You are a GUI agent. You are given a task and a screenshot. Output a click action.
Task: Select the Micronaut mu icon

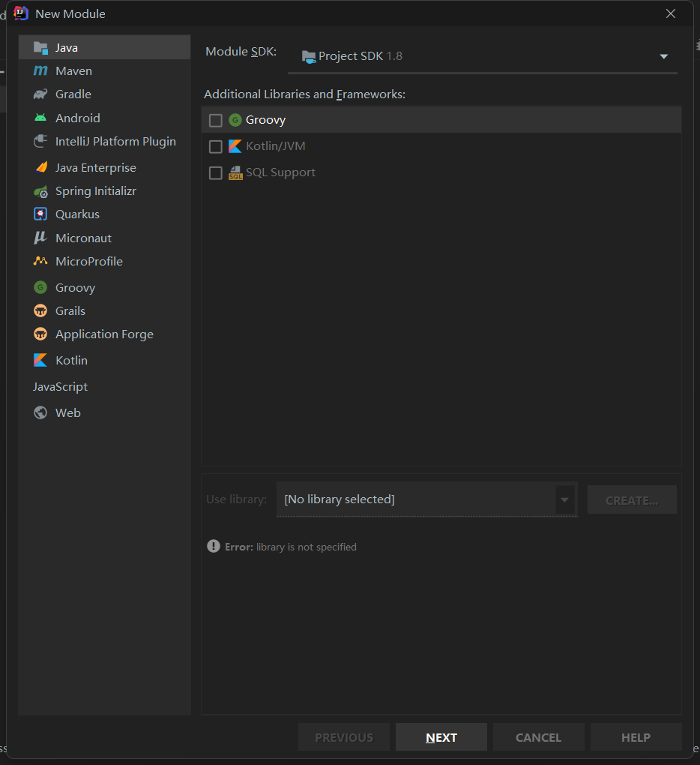[x=40, y=238]
